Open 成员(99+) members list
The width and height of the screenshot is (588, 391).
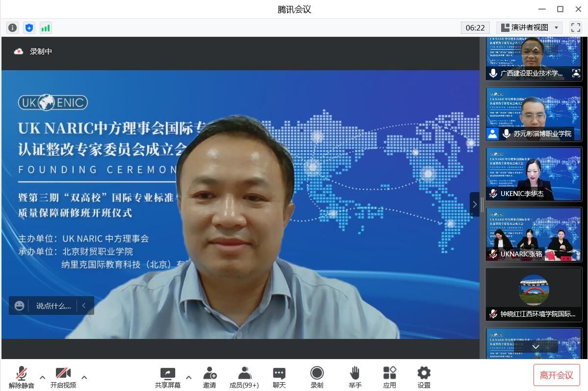(x=244, y=377)
